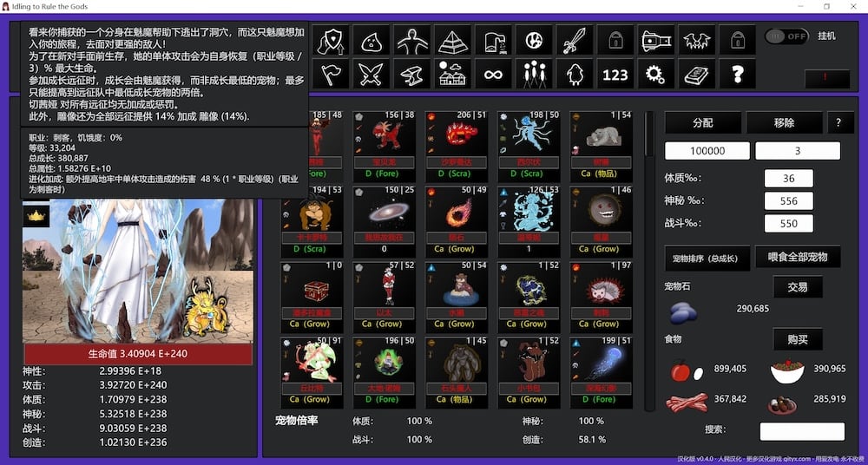Click the 战斗‰ field showing 550
Image resolution: width=868 pixels, height=465 pixels.
click(x=789, y=224)
